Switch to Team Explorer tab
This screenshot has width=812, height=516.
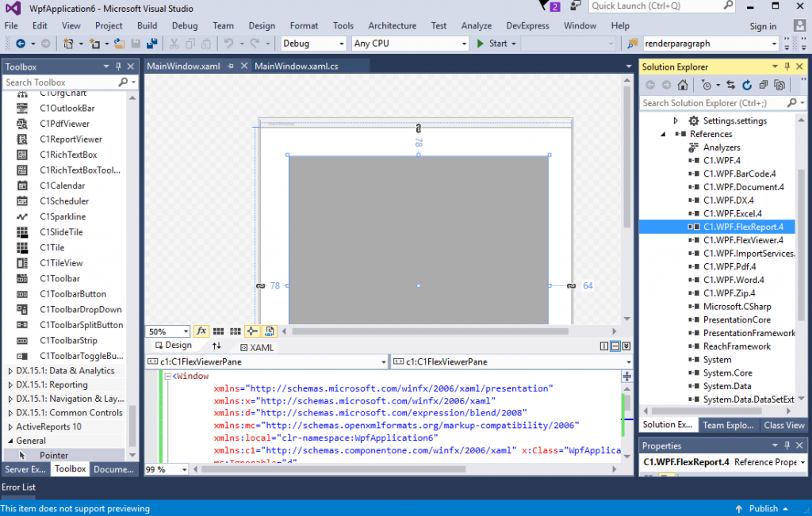728,425
